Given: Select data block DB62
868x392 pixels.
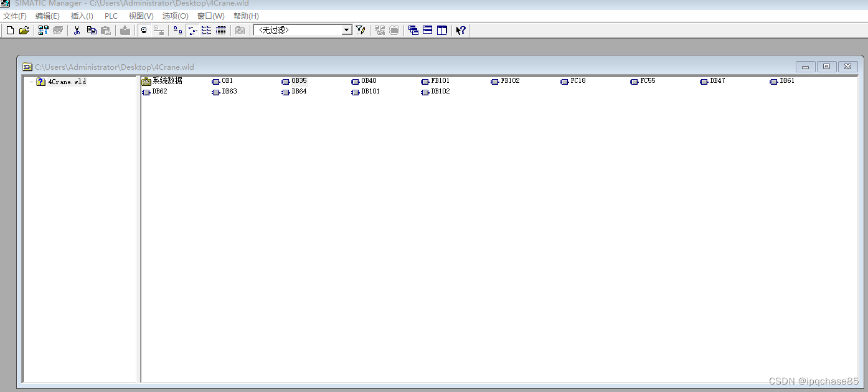Looking at the screenshot, I should coord(154,92).
